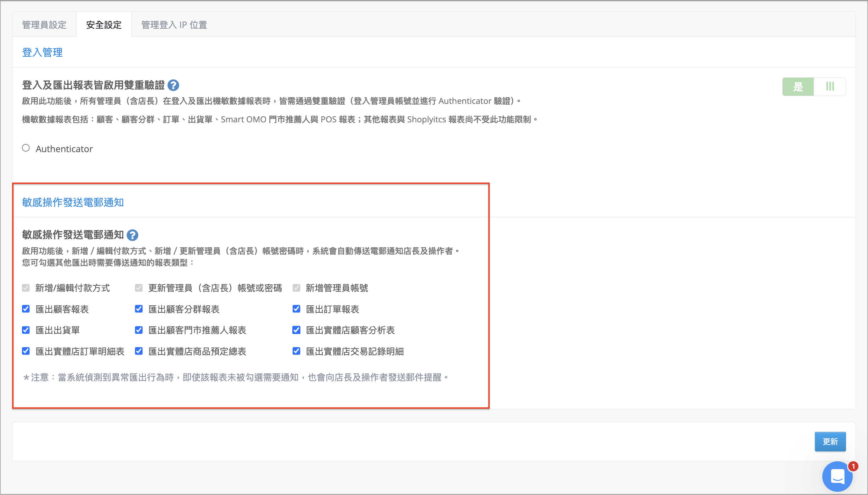Screen dimensions: 868x495
Task: Click disabled 新增管理員帳號 checkbox
Action: 297,288
